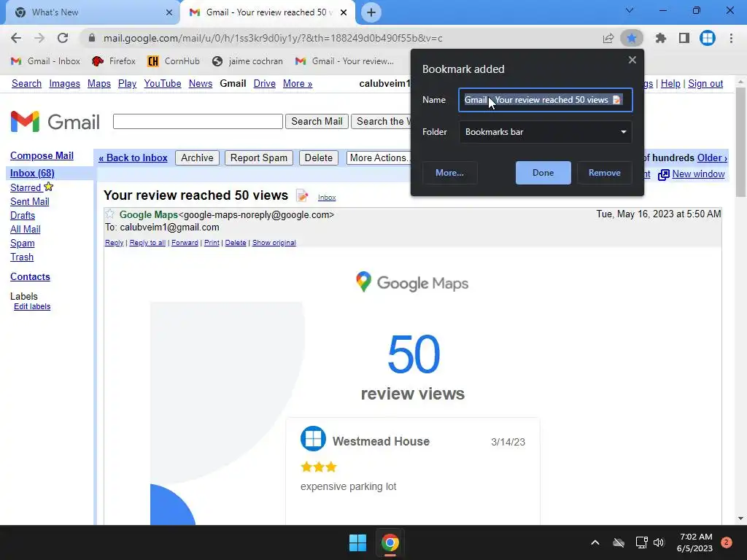Open notification count badge
Screen dimensions: 747x560
[727, 542]
